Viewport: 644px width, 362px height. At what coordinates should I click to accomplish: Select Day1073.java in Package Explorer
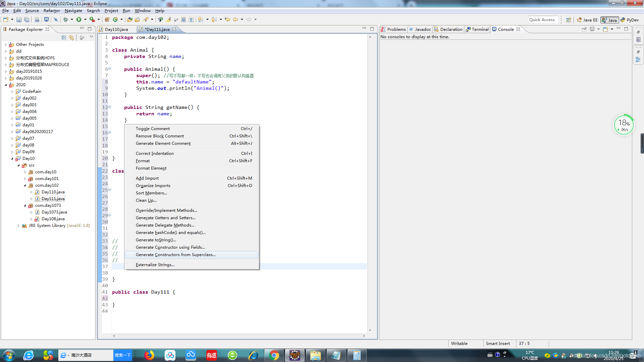point(54,212)
